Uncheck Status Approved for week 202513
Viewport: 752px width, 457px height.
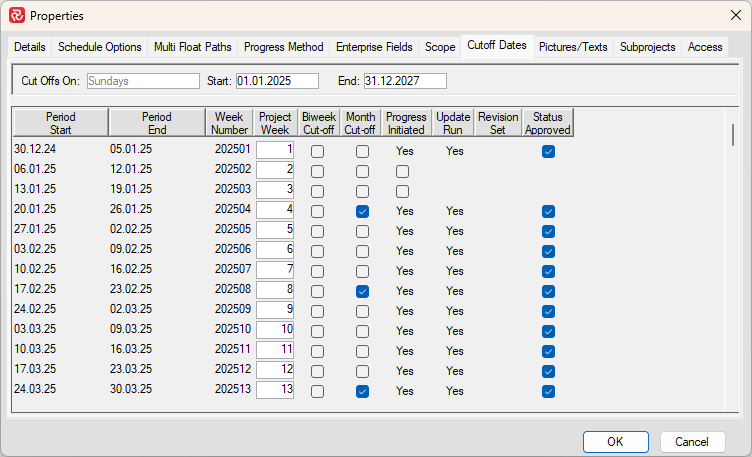coord(548,391)
